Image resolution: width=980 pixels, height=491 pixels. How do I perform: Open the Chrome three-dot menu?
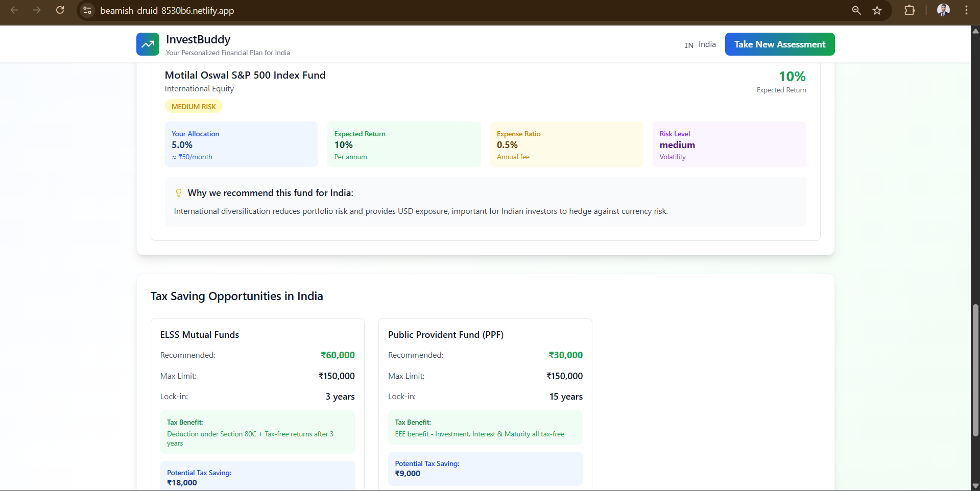[966, 10]
